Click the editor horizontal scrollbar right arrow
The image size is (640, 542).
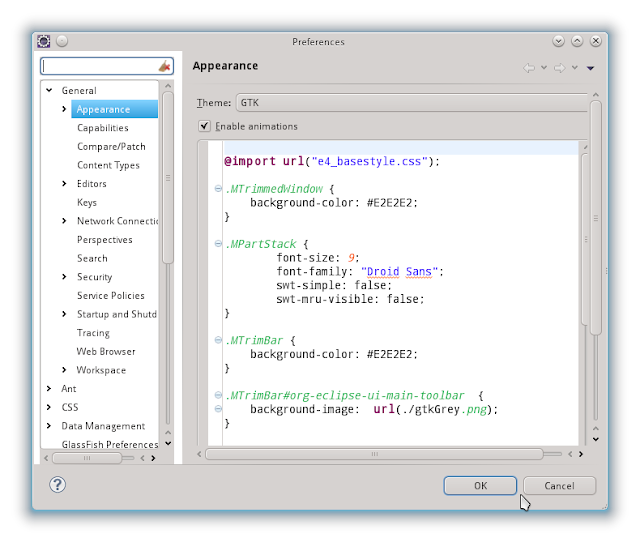pyautogui.click(x=580, y=454)
